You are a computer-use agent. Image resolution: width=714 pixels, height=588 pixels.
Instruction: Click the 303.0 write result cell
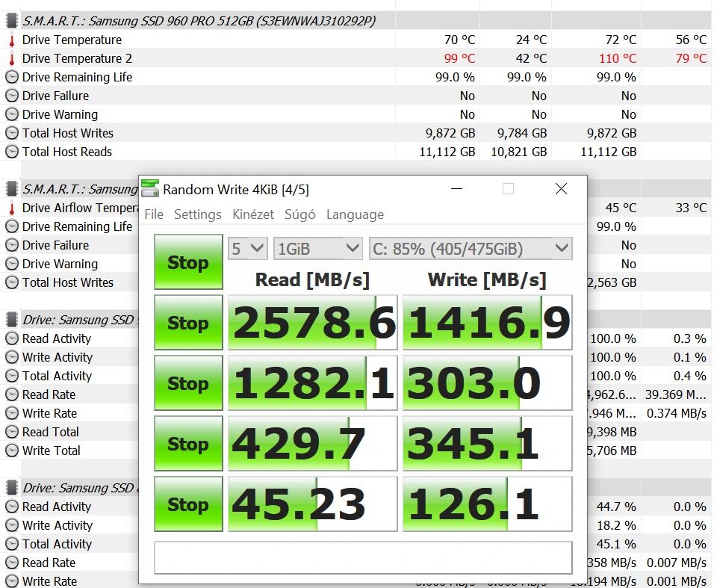pos(488,383)
